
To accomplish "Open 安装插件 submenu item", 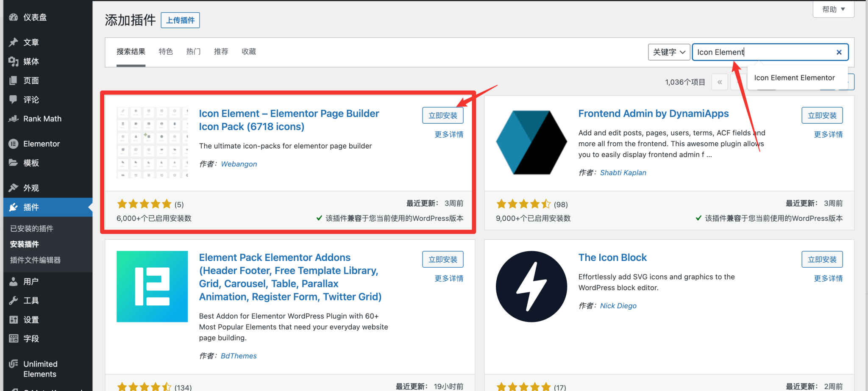I will pyautogui.click(x=25, y=244).
